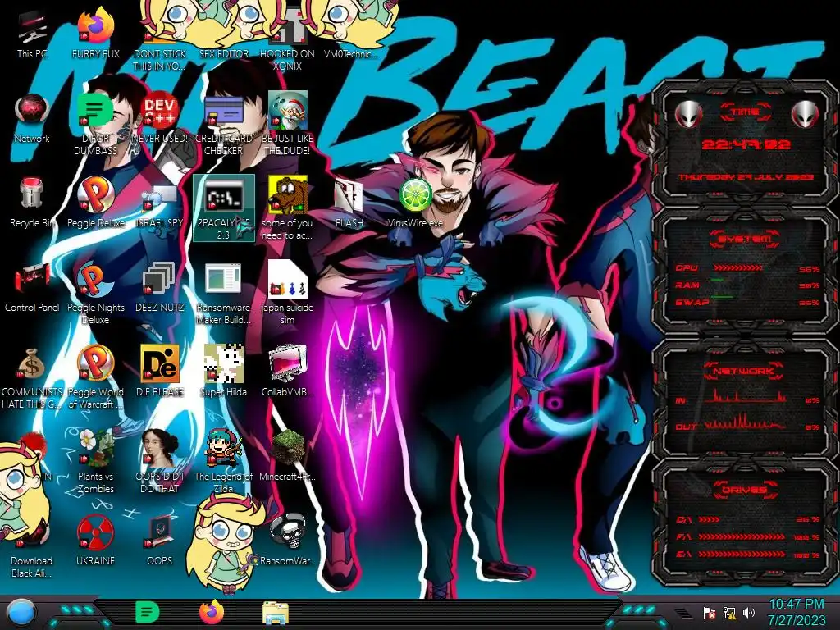This screenshot has height=630, width=840.
Task: Click the E:\ drive entry in the widget
Action: point(748,554)
